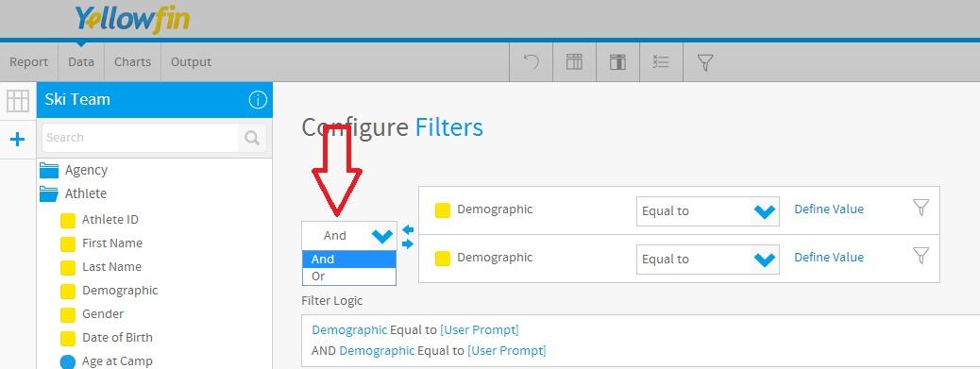980x369 pixels.
Task: Open the filter funnel toolbar icon
Action: point(705,61)
